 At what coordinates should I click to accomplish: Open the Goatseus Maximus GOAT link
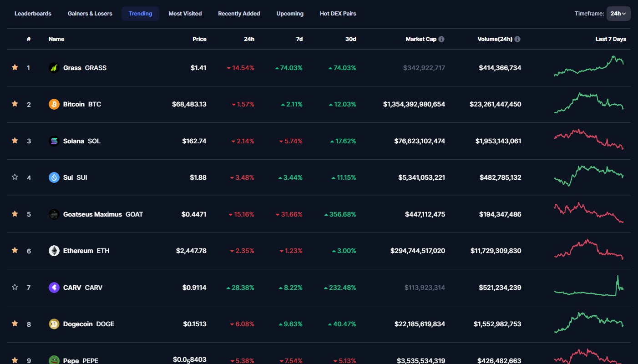pyautogui.click(x=96, y=214)
